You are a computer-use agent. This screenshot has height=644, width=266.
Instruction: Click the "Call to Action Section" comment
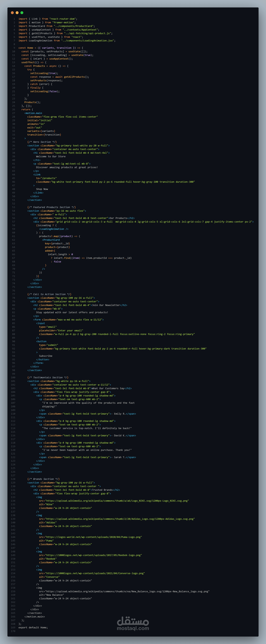49,294
